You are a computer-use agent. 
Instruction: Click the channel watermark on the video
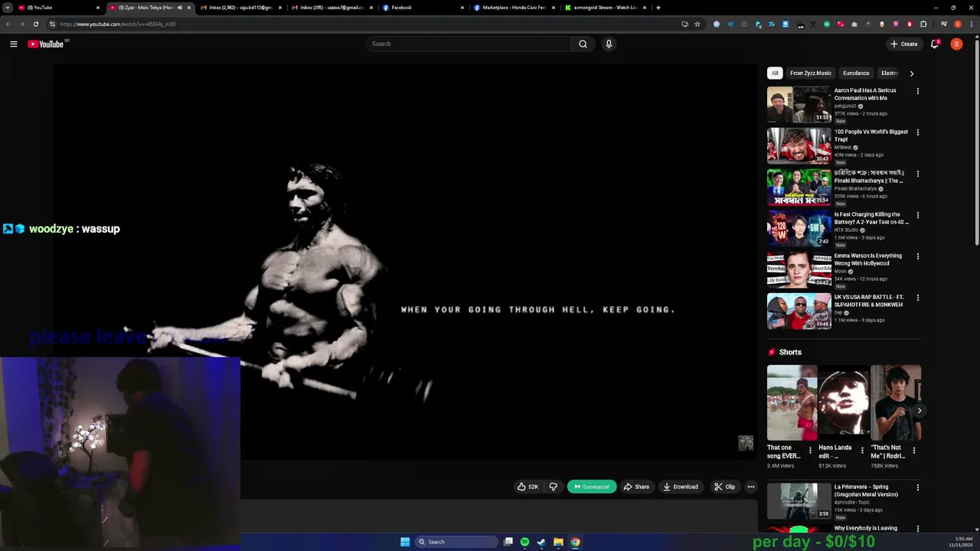pos(746,443)
